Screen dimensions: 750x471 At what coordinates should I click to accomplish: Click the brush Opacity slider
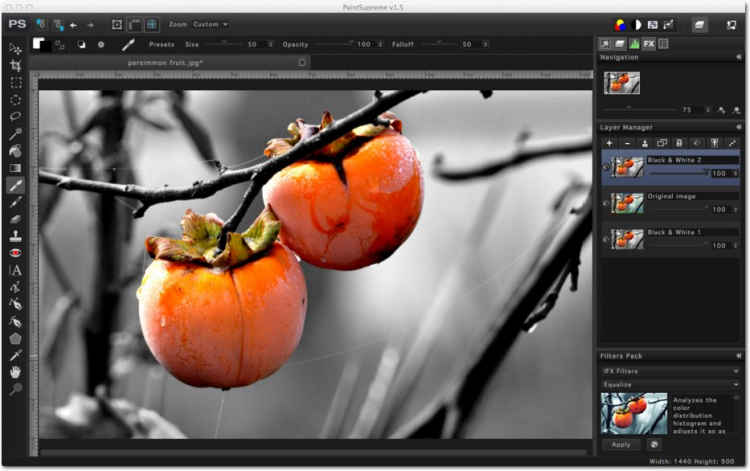(335, 45)
